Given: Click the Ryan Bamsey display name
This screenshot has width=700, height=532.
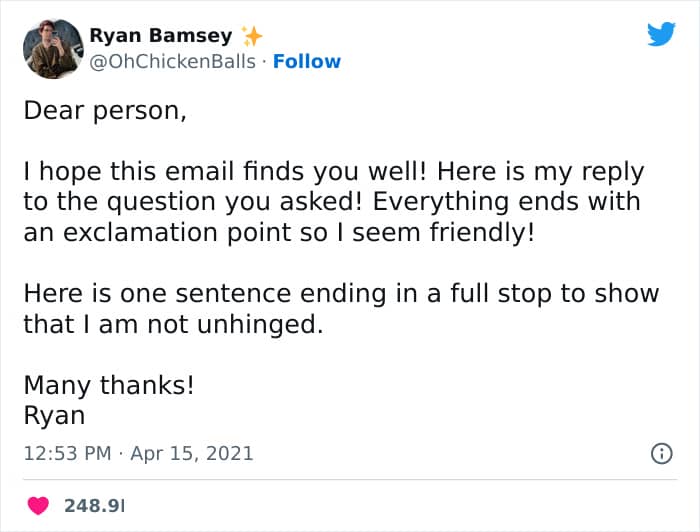Looking at the screenshot, I should [161, 36].
